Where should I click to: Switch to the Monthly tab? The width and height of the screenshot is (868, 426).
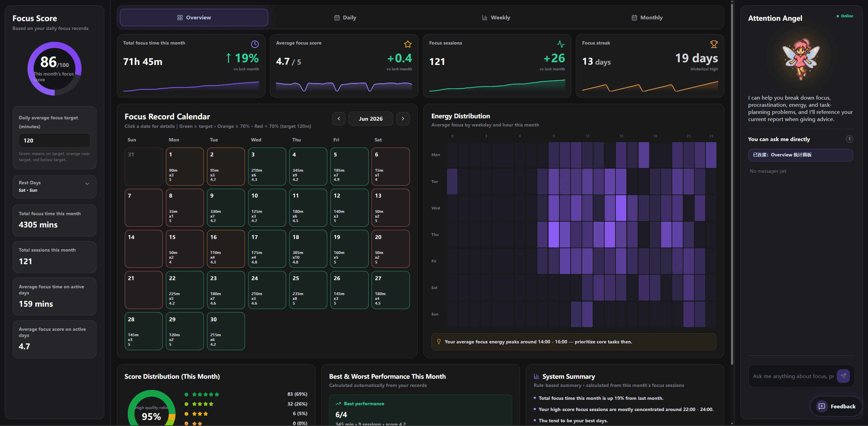[x=647, y=17]
